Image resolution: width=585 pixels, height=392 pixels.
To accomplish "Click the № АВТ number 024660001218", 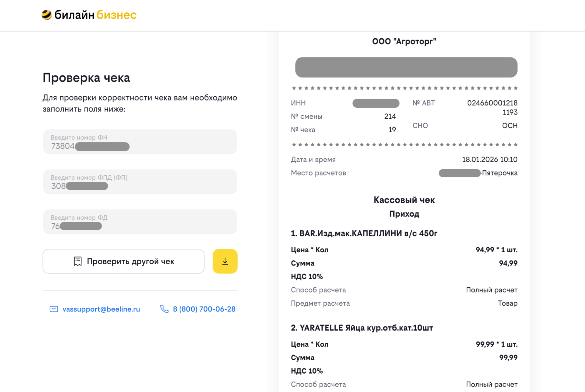I will (x=492, y=103).
